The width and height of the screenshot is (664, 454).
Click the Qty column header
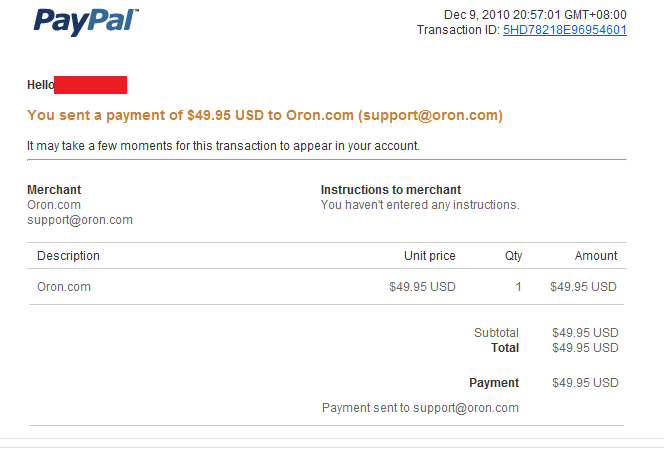click(513, 256)
